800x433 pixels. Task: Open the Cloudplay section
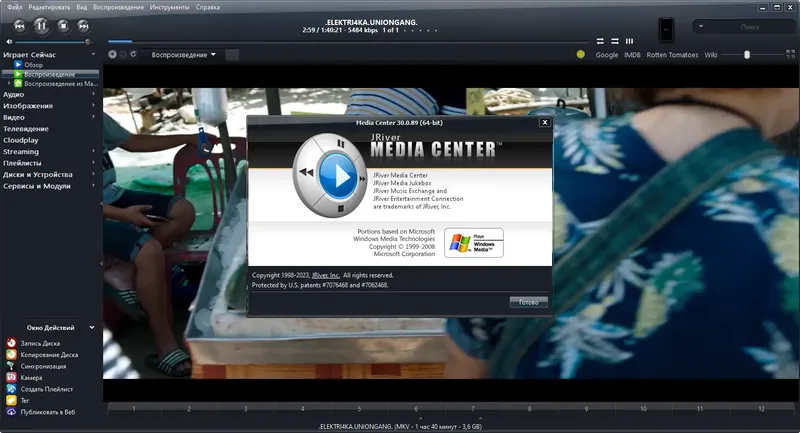click(x=20, y=140)
